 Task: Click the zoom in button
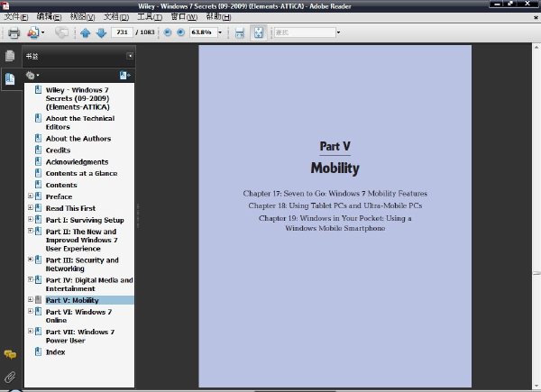180,32
